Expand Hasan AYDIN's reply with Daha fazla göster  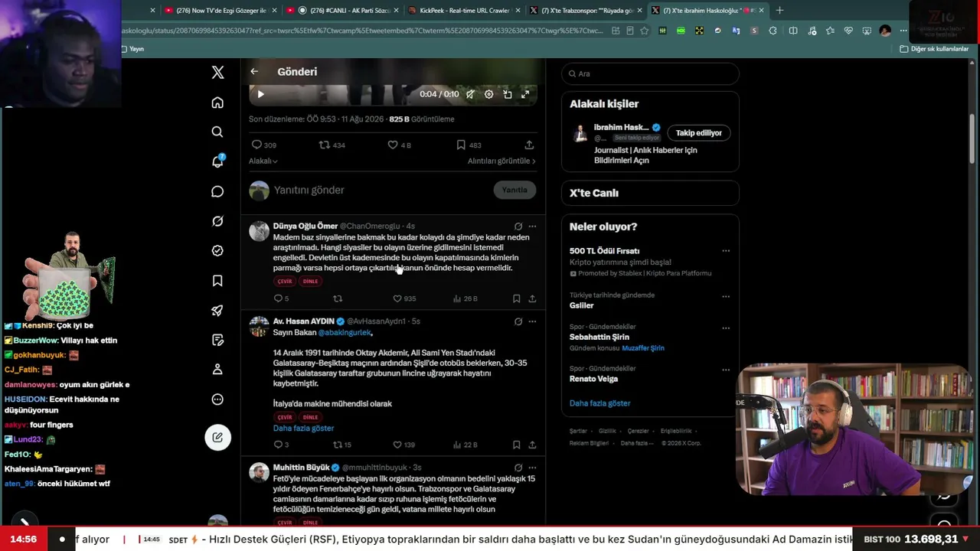pyautogui.click(x=303, y=429)
